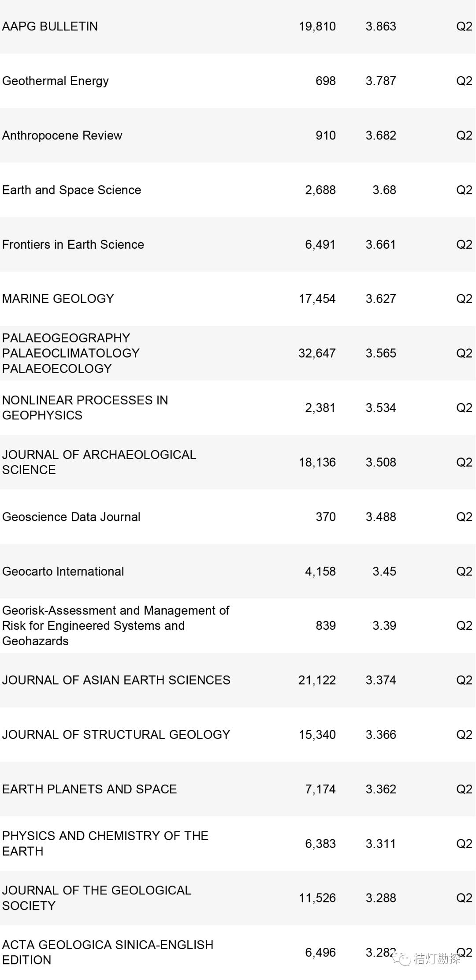
Task: Select the Geoscience Data Journal row
Action: tap(71, 517)
